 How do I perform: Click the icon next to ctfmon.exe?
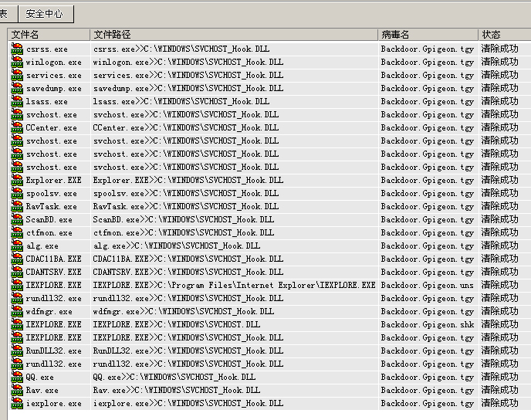click(x=17, y=232)
